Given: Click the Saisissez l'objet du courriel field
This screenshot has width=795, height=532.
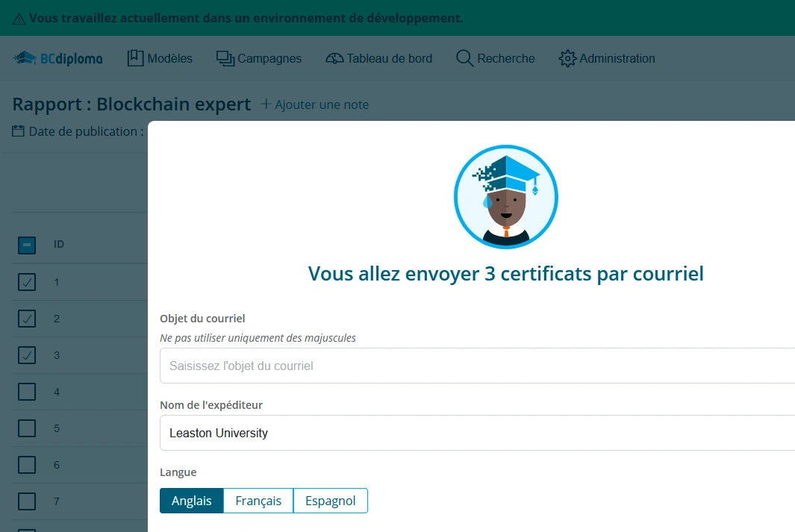Looking at the screenshot, I should (448, 366).
